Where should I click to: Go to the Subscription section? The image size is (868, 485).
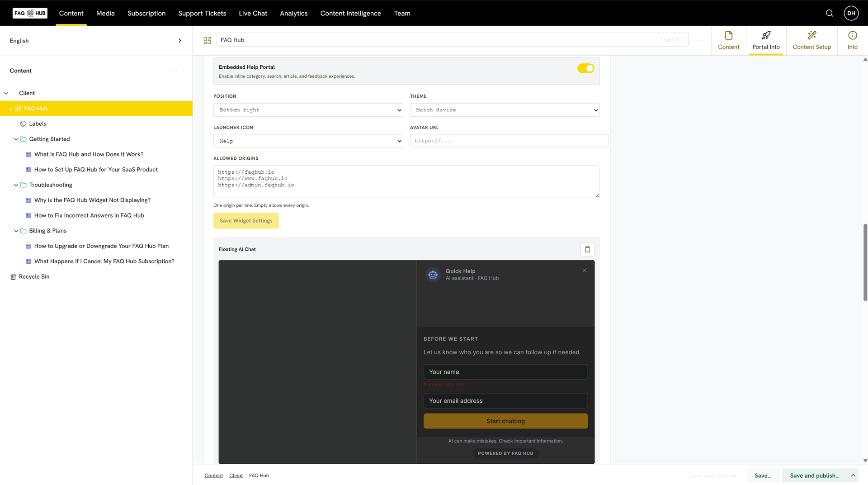[146, 14]
